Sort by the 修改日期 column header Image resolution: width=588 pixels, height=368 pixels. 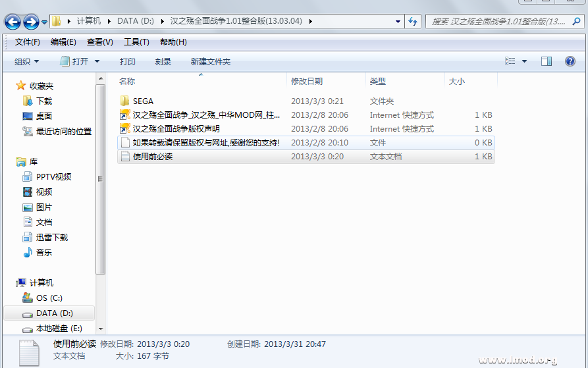coord(307,82)
